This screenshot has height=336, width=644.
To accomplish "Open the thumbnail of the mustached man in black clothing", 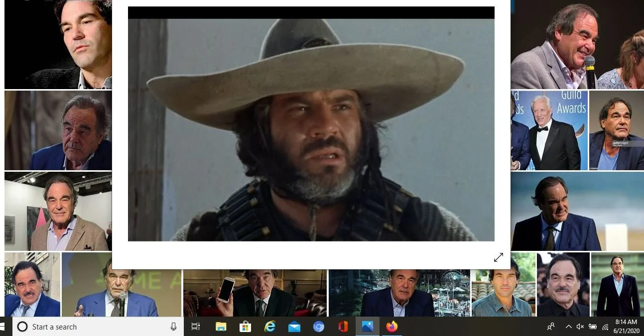I will point(563,285).
